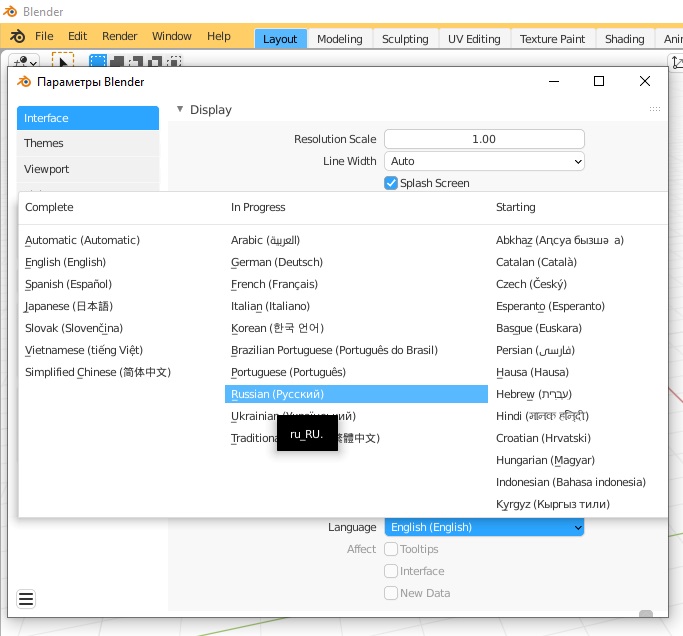Viewport: 683px width, 636px height.
Task: Choose Simplified Chinese language
Action: coord(98,372)
